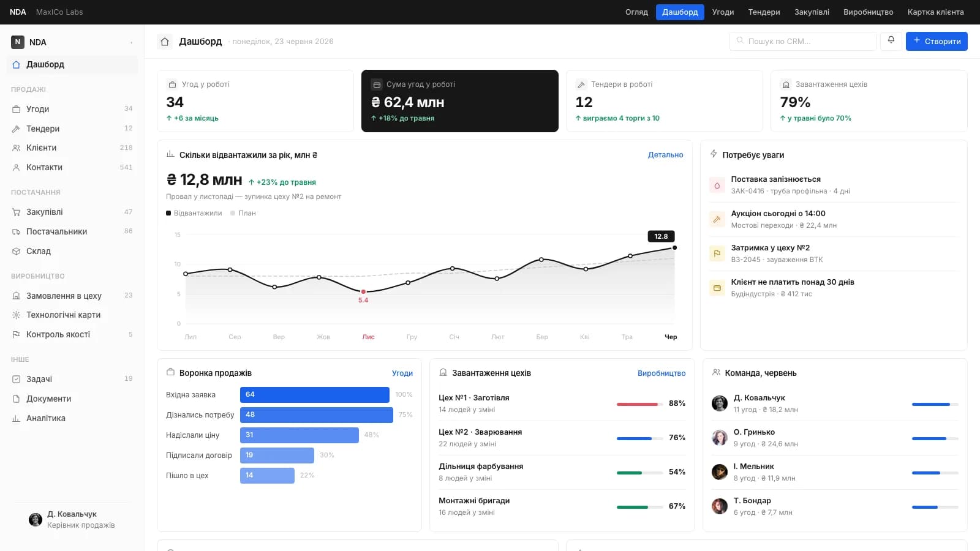Click the Дільниця фарбування row
The image size is (980, 551).
click(562, 472)
